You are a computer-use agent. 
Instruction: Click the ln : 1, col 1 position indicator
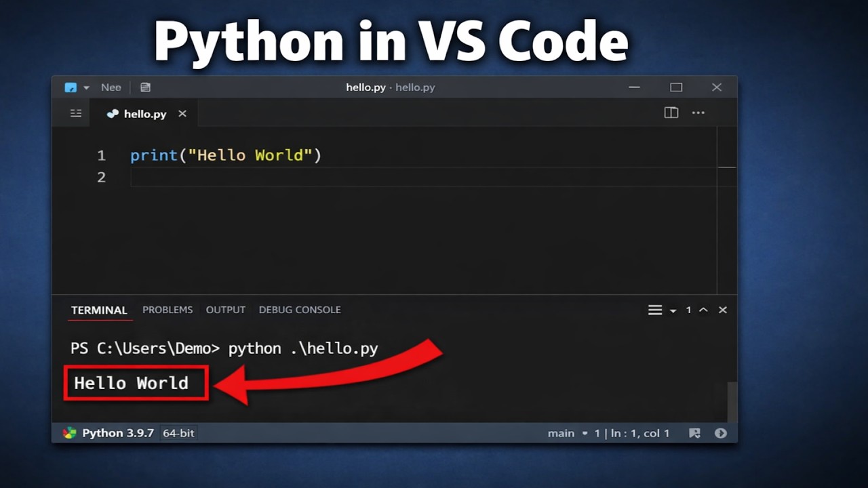pos(640,433)
